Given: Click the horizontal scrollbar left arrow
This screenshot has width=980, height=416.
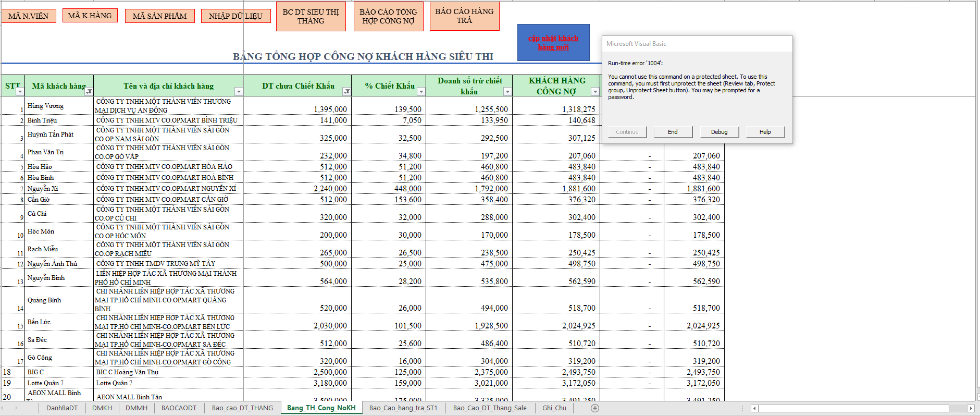Looking at the screenshot, I should coord(754,408).
